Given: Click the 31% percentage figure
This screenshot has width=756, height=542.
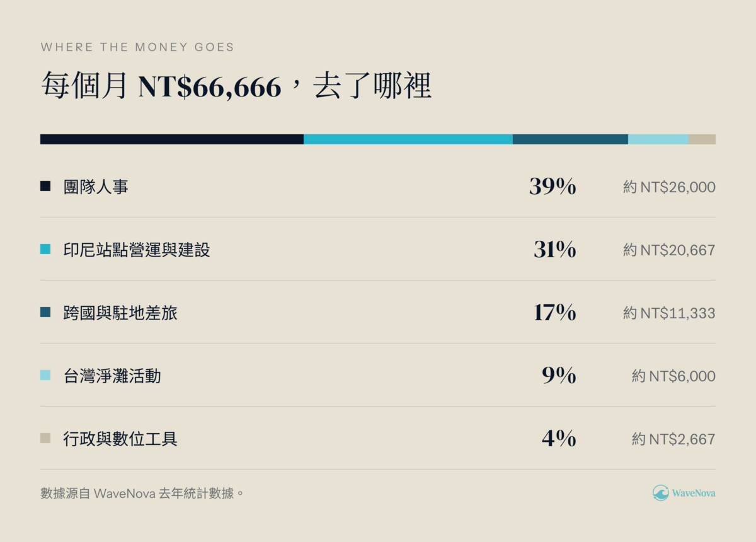Looking at the screenshot, I should coord(554,250).
